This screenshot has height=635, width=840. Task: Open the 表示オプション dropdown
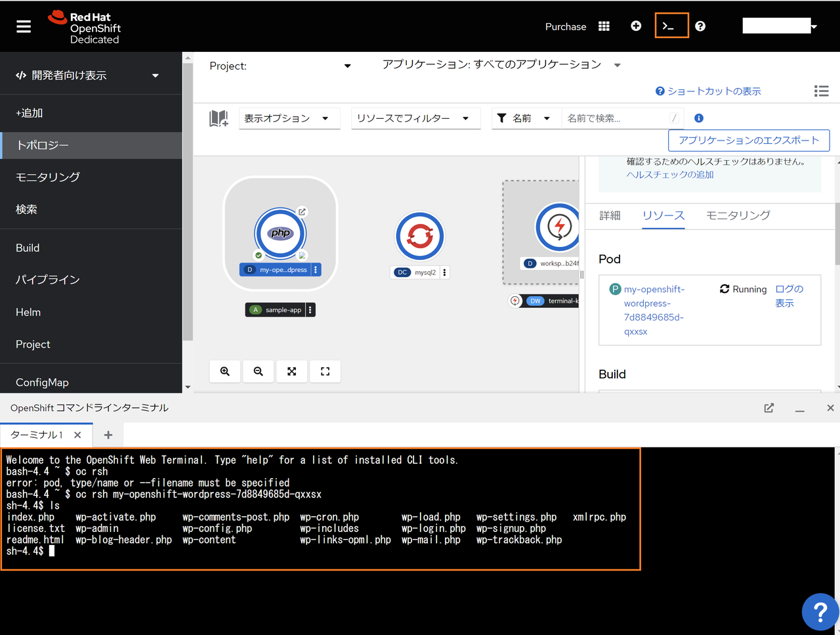pos(289,118)
